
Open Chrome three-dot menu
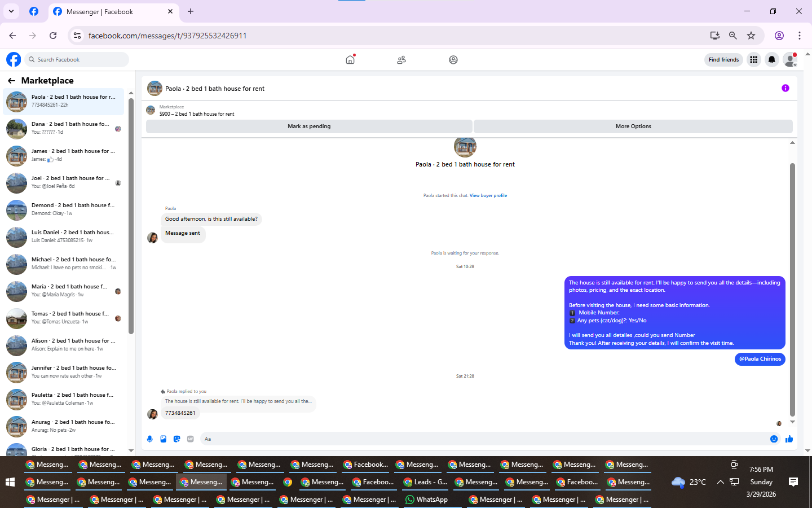(800, 36)
